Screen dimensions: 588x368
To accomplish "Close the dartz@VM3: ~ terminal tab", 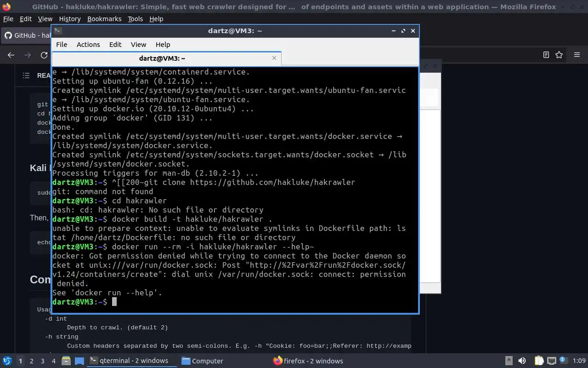I will (274, 58).
